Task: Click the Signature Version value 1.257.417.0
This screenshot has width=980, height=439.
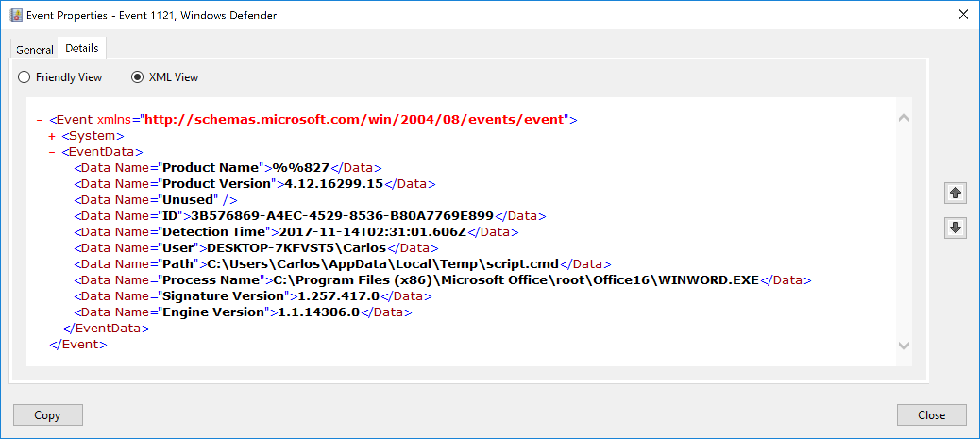Action: [x=338, y=296]
